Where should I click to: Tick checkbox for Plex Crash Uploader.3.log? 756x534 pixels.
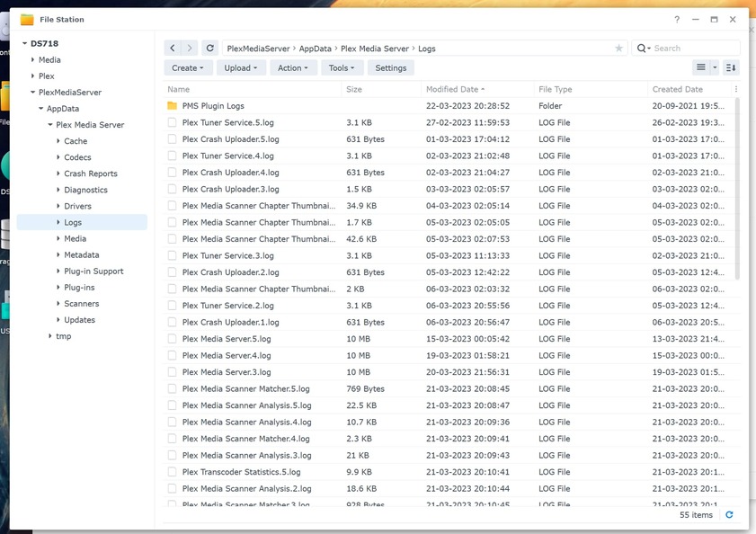pyautogui.click(x=172, y=189)
